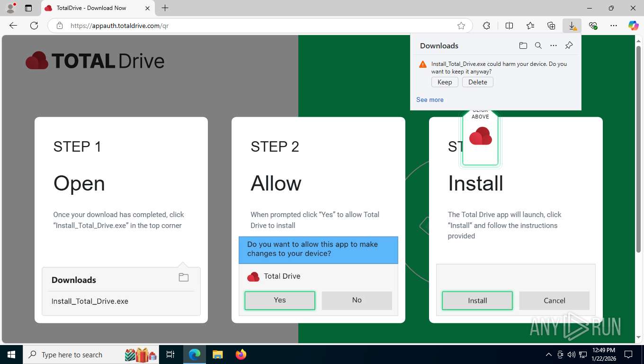This screenshot has height=364, width=644.
Task: Open the notification center icon
Action: tap(628, 355)
